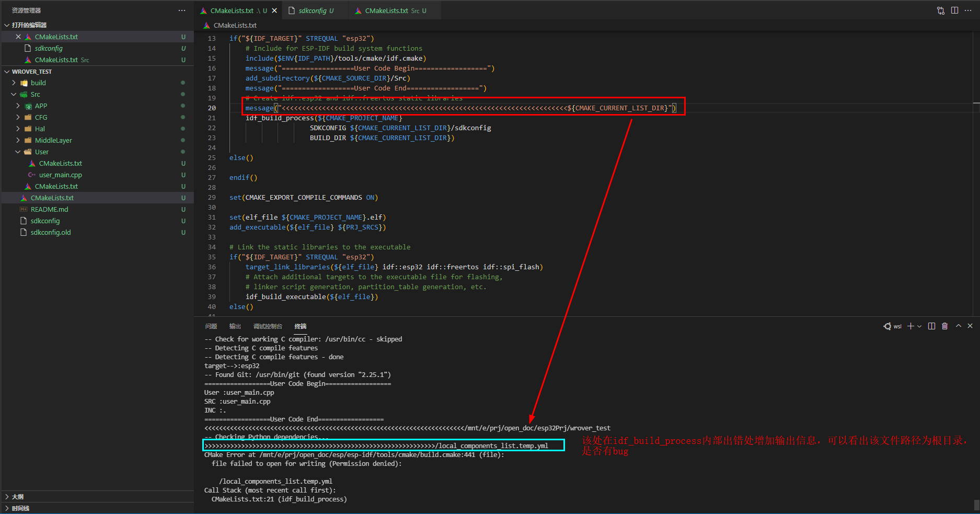Click the sdkconfig.old file icon
980x514 pixels.
pyautogui.click(x=24, y=232)
